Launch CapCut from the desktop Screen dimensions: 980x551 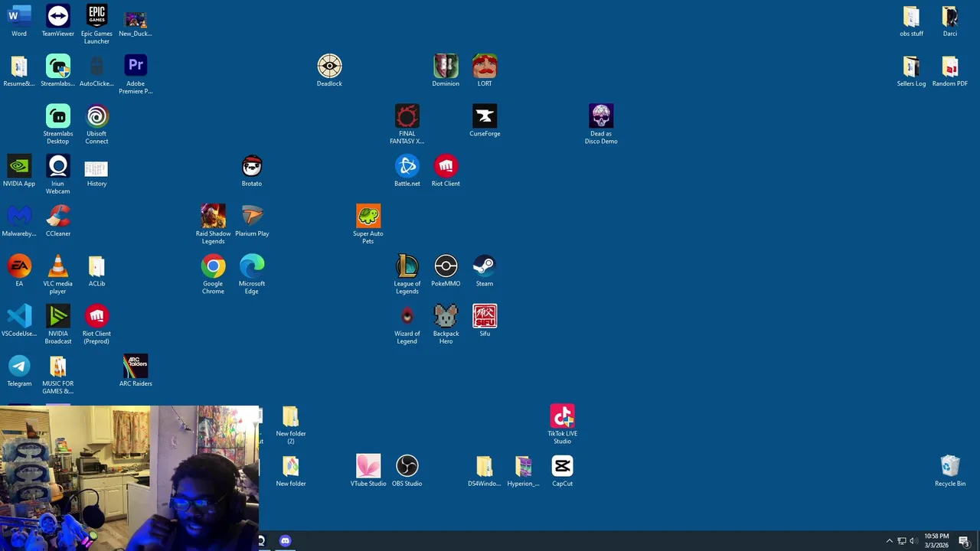coord(562,466)
